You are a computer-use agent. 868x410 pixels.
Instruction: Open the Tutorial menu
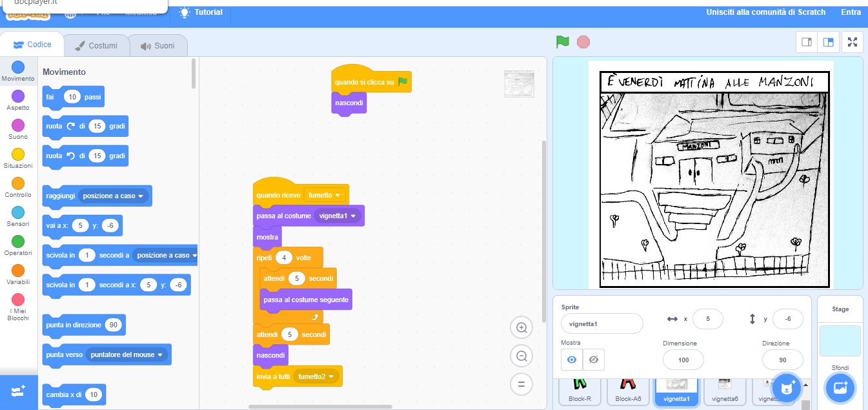click(x=201, y=12)
